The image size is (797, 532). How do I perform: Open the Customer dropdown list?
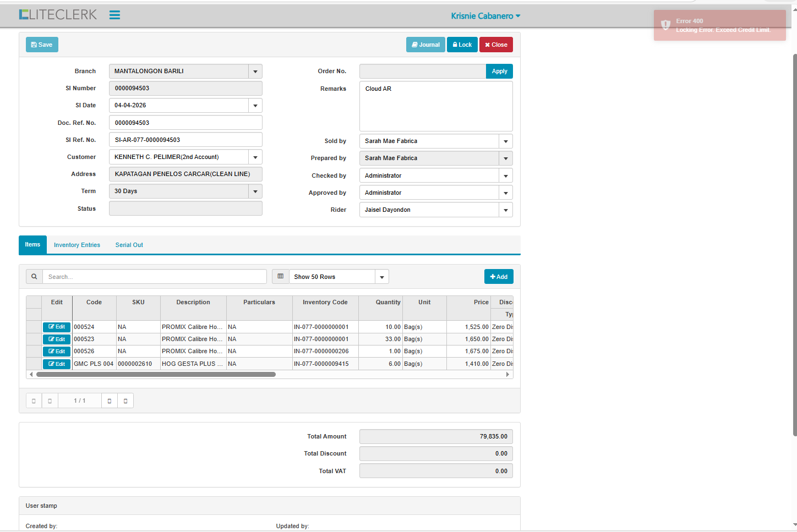(x=255, y=157)
